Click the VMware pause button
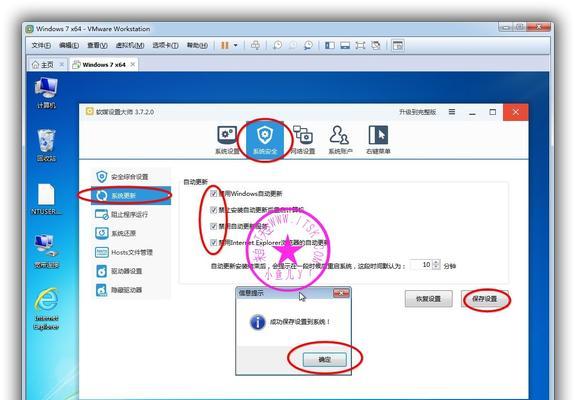The height and width of the screenshot is (400, 576). point(224,46)
